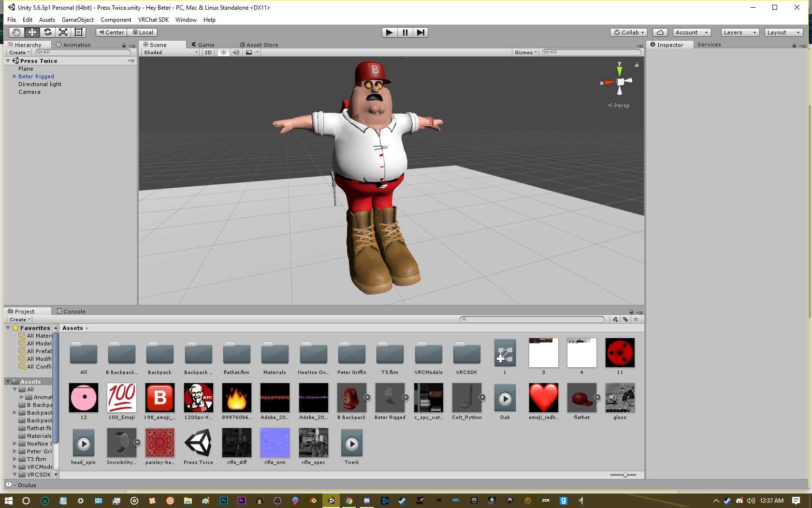Toggle 2D scene view mode
812x508 pixels.
pos(208,52)
